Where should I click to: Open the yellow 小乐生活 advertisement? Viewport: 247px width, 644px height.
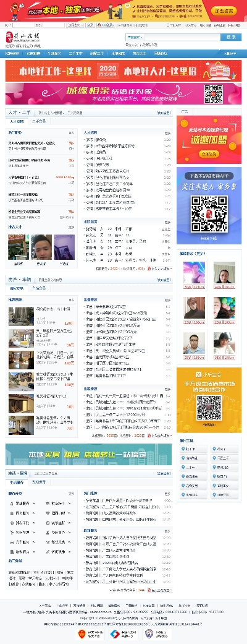pos(209,400)
